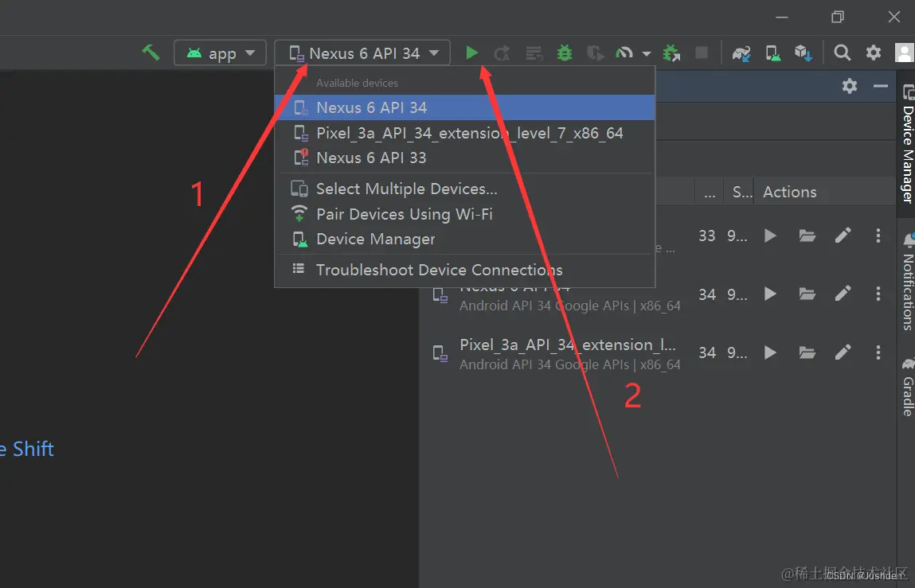Open more actions for Pixel_3a_API_34 device
This screenshot has width=915, height=588.
878,352
